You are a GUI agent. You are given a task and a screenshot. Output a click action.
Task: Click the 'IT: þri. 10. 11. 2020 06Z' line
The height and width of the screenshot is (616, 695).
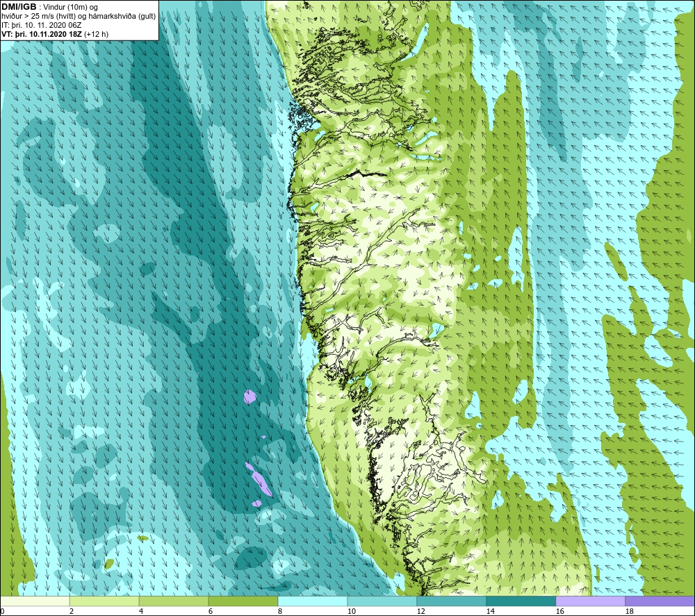click(41, 25)
